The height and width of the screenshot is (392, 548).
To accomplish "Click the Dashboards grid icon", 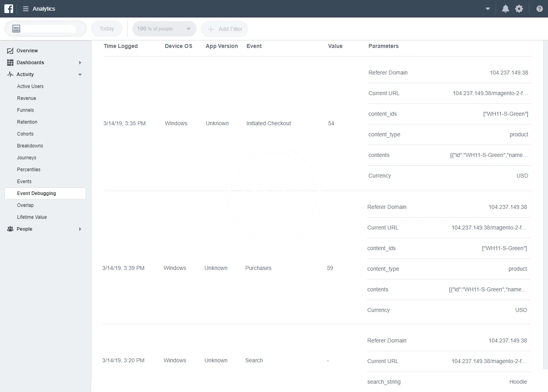I will (x=10, y=63).
